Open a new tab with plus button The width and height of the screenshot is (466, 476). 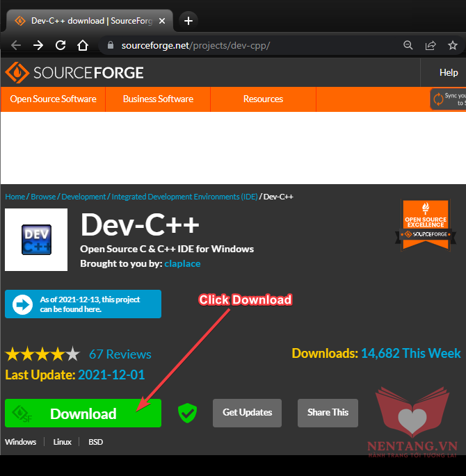(188, 20)
